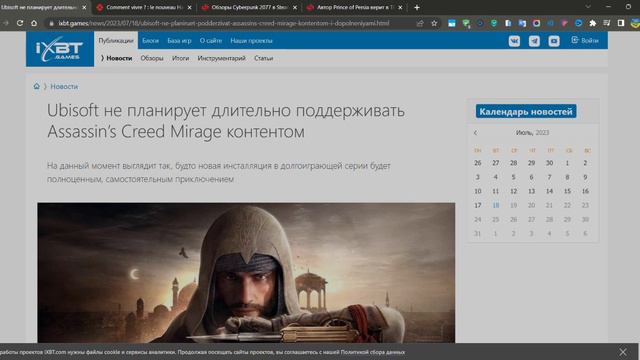Bookmark this page with the star icon

click(x=434, y=23)
